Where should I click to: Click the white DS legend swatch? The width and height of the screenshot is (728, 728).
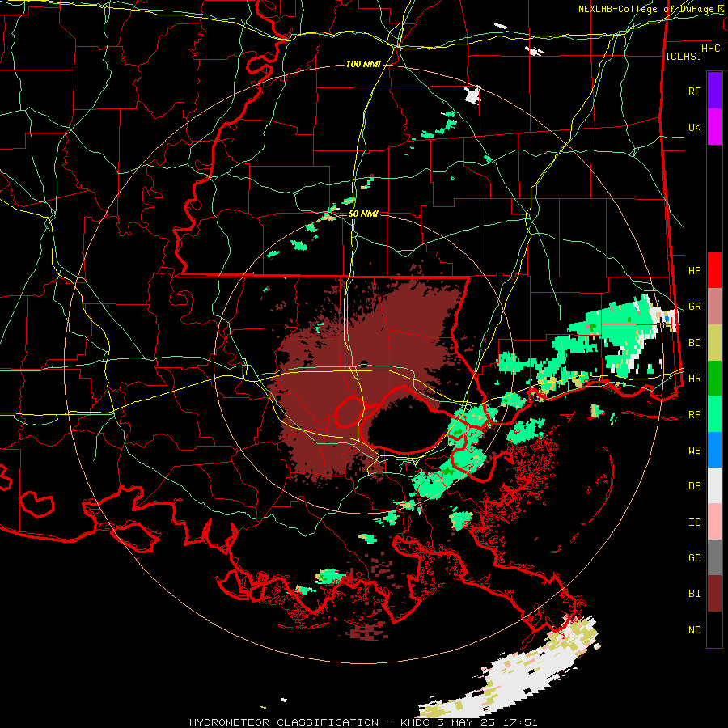click(714, 485)
